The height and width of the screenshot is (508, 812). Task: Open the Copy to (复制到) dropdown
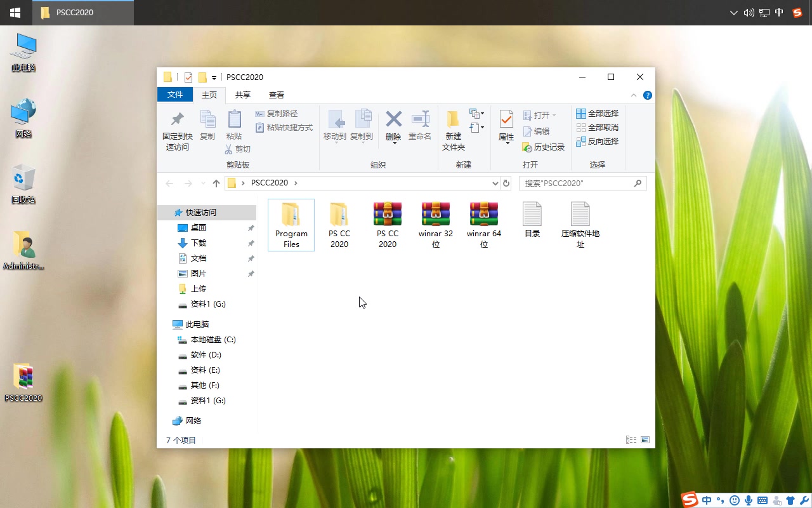point(362,126)
